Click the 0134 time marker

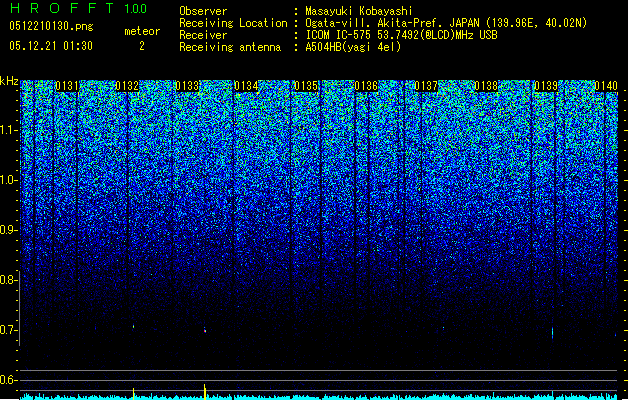246,86
